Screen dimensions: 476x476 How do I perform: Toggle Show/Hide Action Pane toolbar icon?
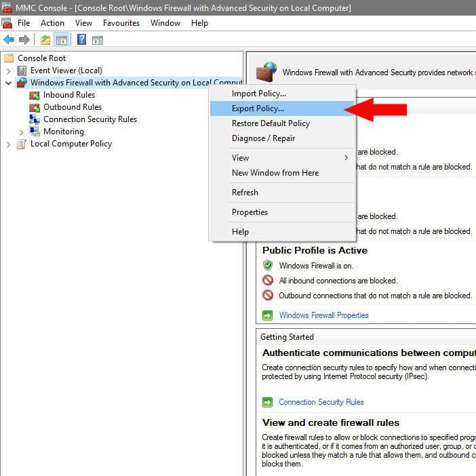click(98, 40)
